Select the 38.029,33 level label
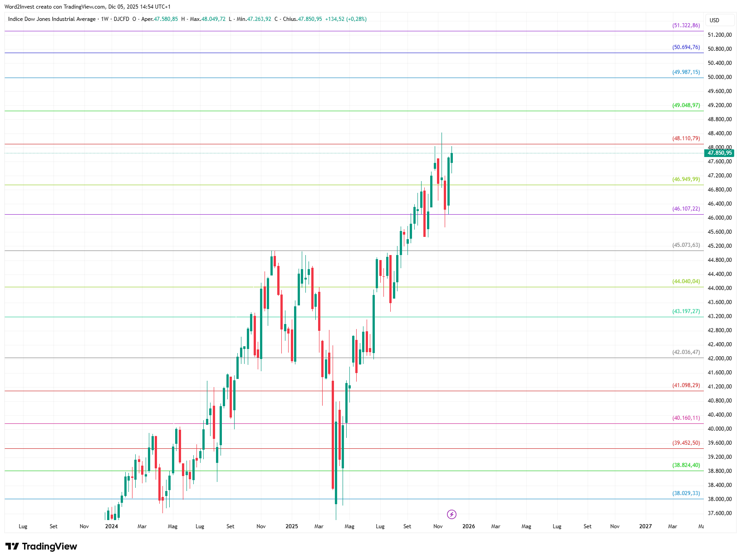Image resolution: width=741 pixels, height=560 pixels. pos(686,493)
